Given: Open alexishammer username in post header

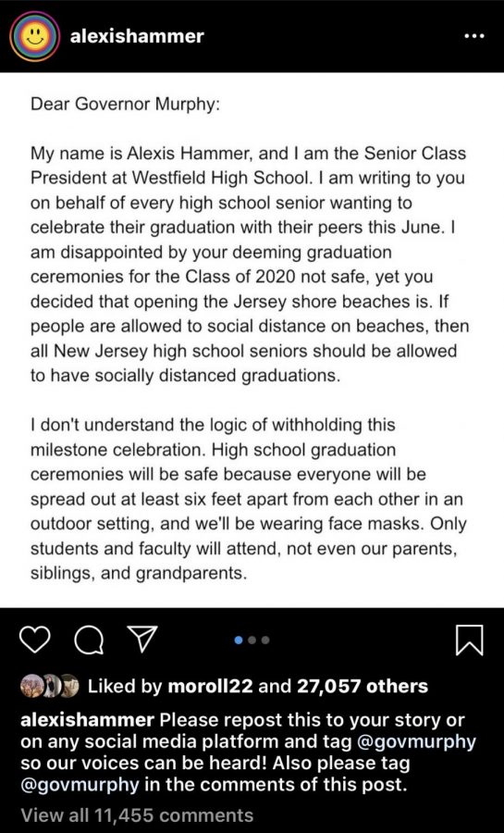Looking at the screenshot, I should click(137, 36).
